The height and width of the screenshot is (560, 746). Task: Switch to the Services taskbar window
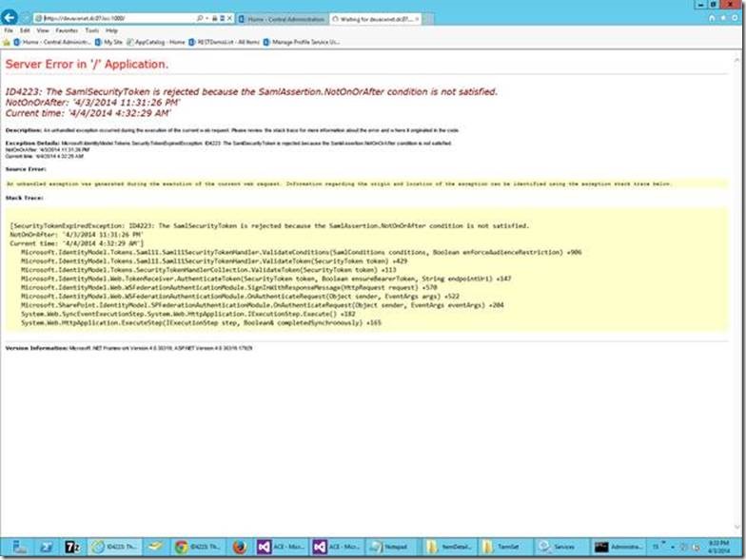click(560, 548)
